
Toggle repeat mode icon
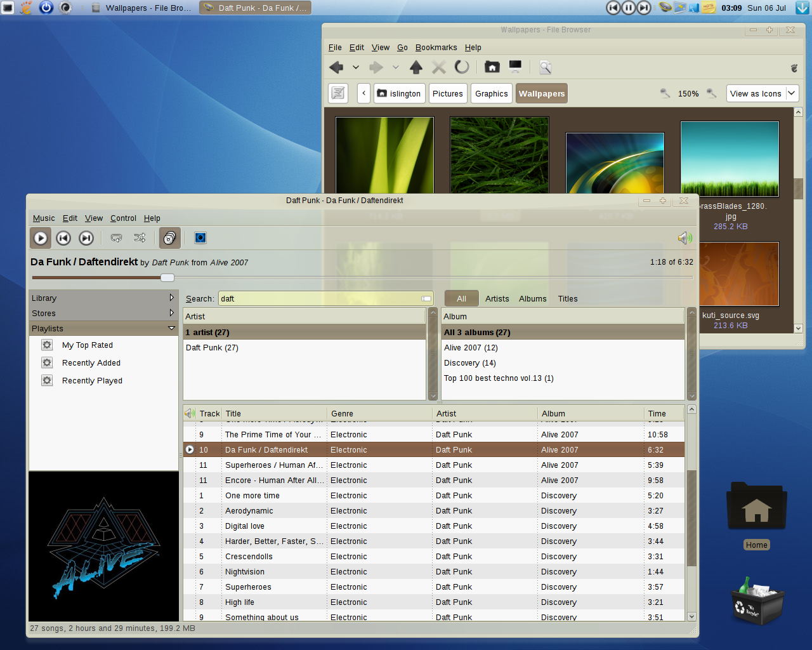117,238
